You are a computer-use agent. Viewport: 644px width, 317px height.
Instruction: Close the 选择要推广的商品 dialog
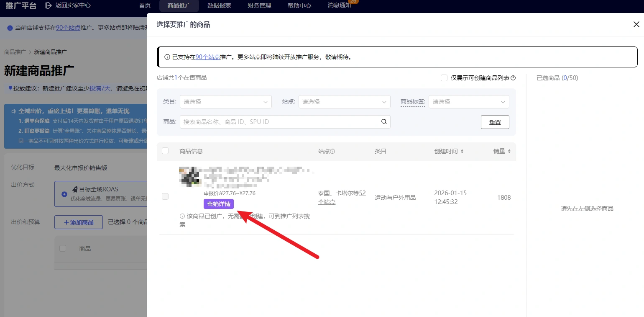636,25
